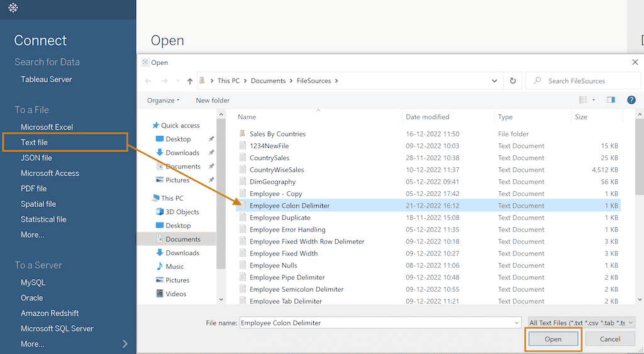The image size is (644, 354).
Task: Open Music folder in navigation pane
Action: tap(170, 267)
